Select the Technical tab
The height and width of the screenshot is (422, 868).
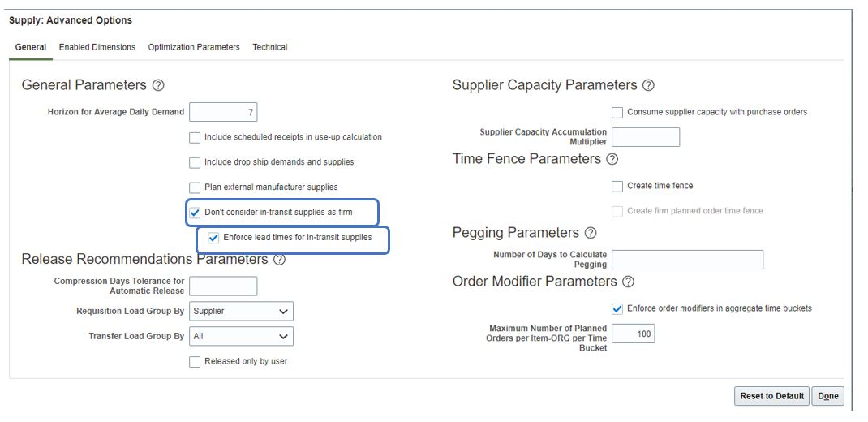pos(269,47)
